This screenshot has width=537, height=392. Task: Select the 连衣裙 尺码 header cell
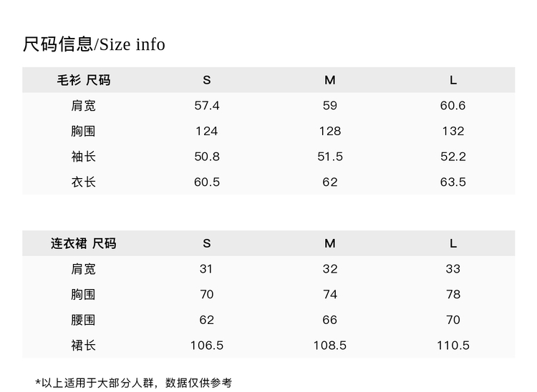point(84,243)
